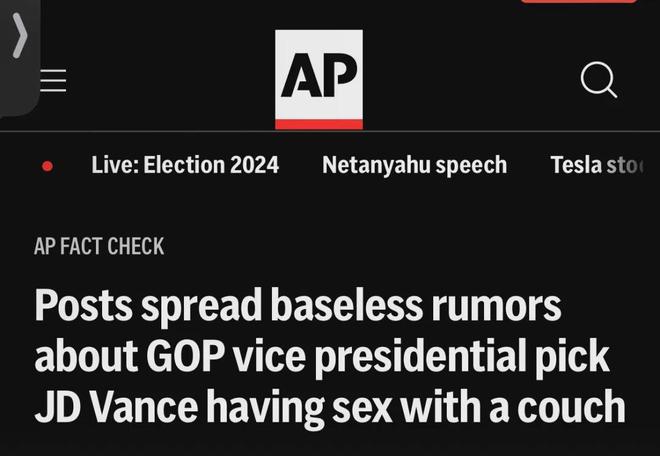Image resolution: width=660 pixels, height=456 pixels.
Task: Click the red button at top right edge
Action: tap(579, 2)
